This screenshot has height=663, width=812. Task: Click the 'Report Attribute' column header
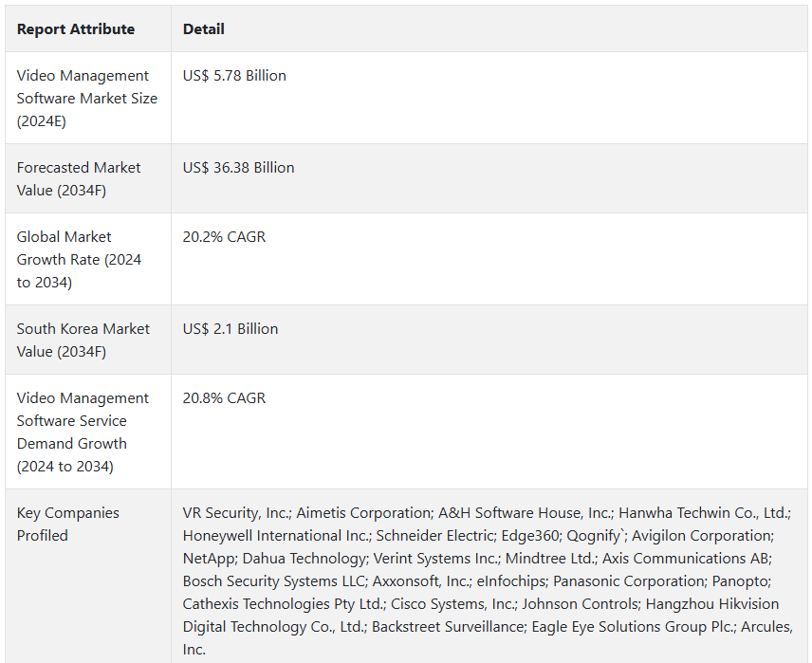(76, 29)
